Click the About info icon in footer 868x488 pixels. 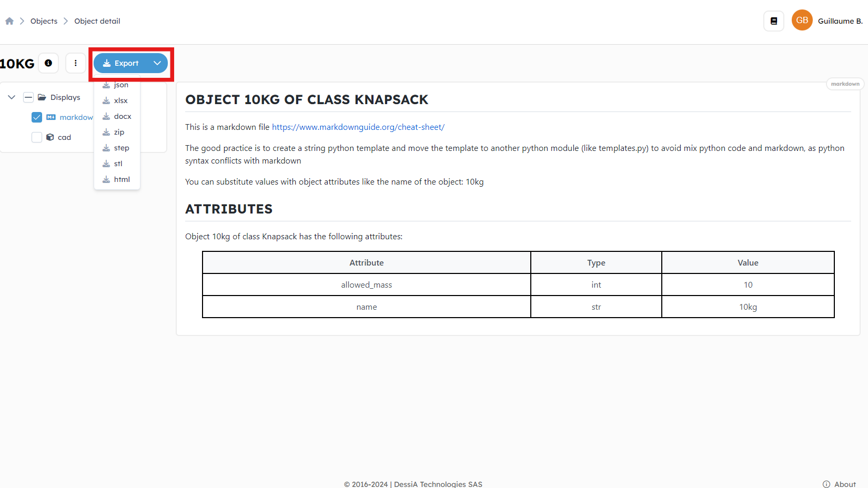click(826, 484)
